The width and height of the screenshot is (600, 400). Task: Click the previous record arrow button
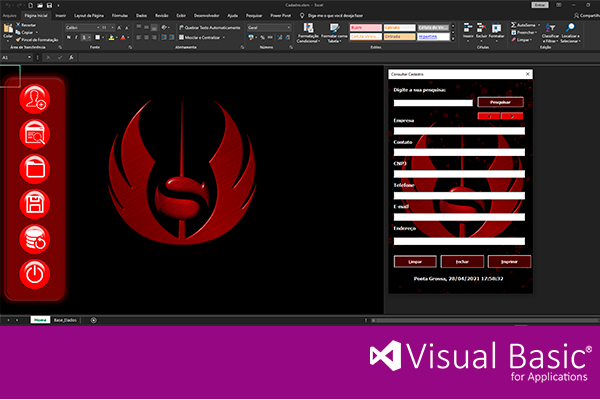[489, 116]
